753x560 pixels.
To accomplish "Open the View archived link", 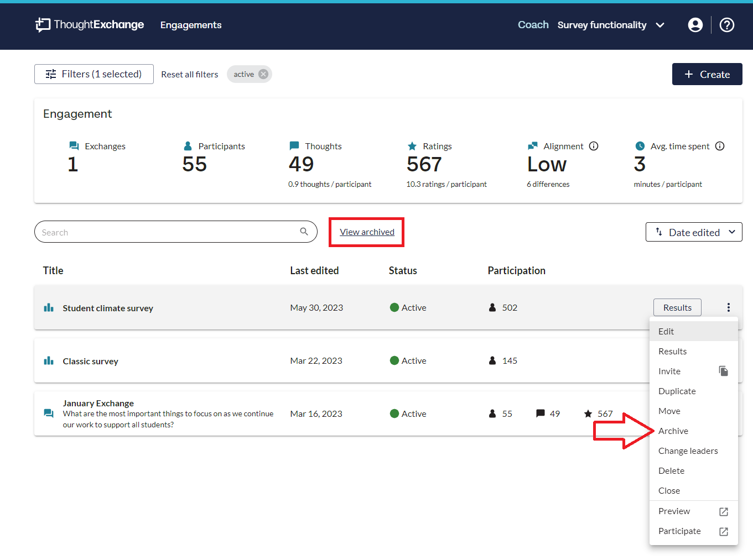I will (367, 232).
